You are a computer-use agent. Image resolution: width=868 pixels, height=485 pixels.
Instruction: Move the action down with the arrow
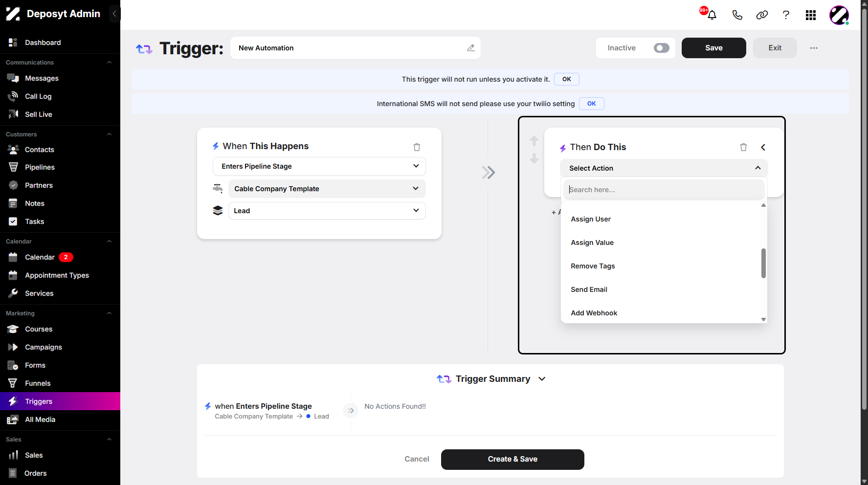pyautogui.click(x=534, y=158)
